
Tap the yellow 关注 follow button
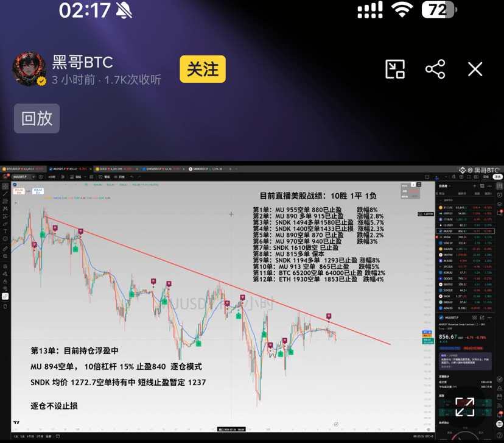[203, 69]
